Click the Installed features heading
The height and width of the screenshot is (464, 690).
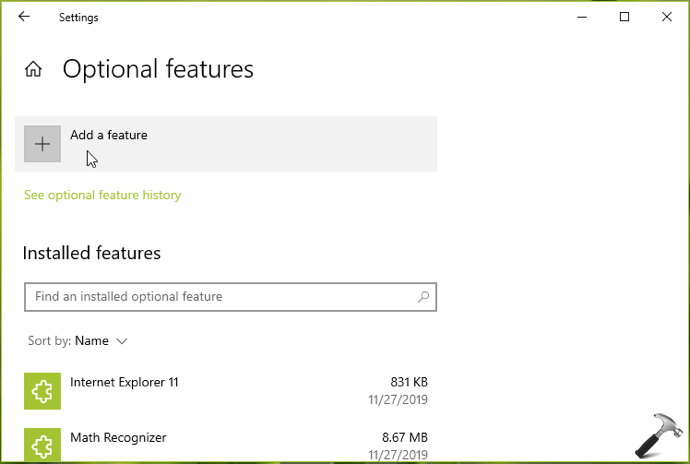pyautogui.click(x=92, y=253)
